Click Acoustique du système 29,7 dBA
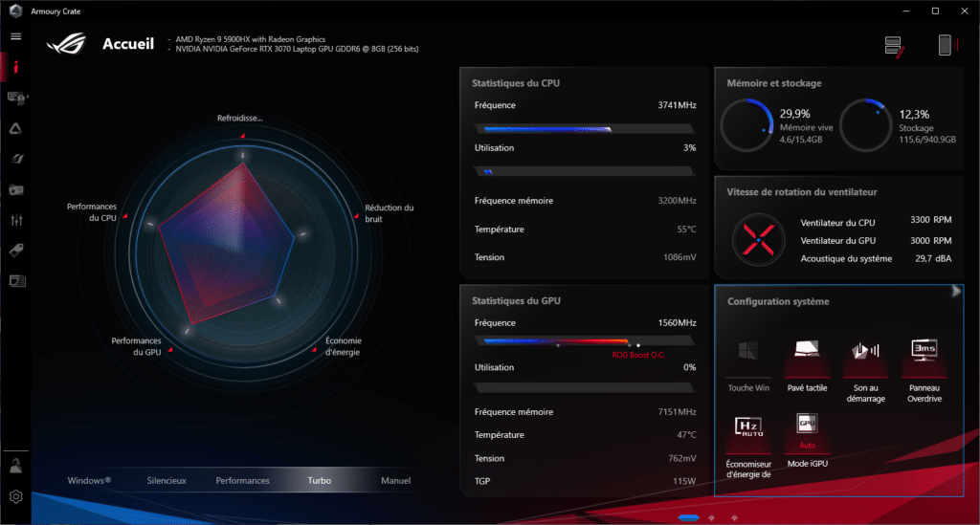Image resolution: width=980 pixels, height=525 pixels. (x=876, y=258)
